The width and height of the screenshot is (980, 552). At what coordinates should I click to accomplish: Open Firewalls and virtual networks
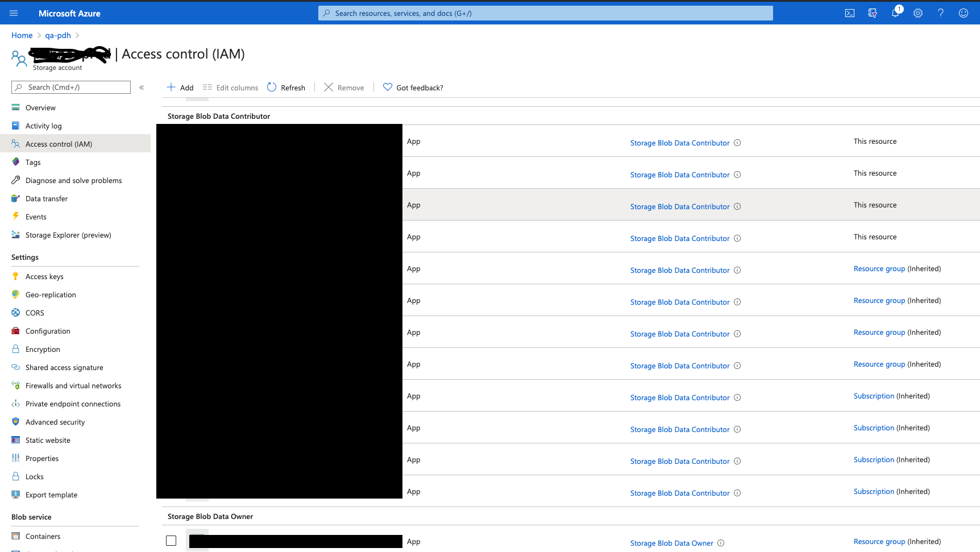click(73, 385)
